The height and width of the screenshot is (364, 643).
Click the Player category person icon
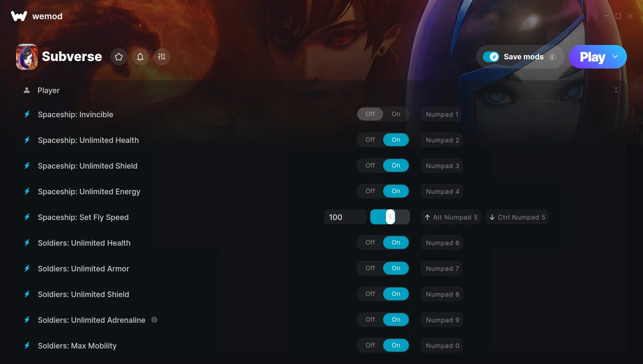[27, 90]
